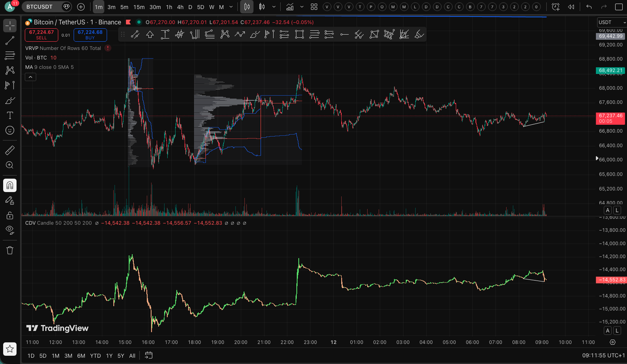
Task: Select the 3m timeframe
Action: coord(111,7)
